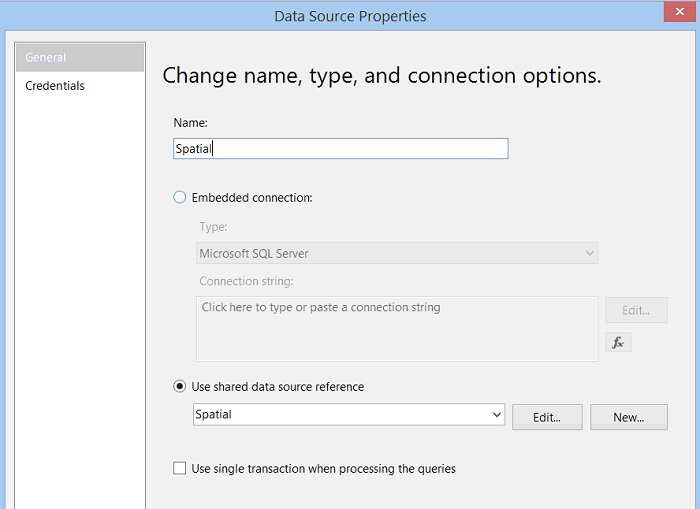Open the Microsoft SQL Server type dropdown
The height and width of the screenshot is (509, 700).
click(x=397, y=254)
